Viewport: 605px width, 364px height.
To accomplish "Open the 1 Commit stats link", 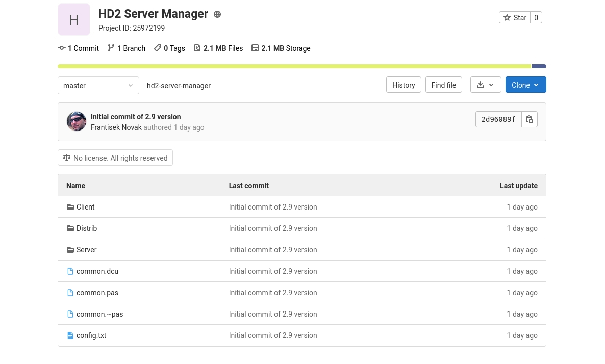I will (x=79, y=48).
